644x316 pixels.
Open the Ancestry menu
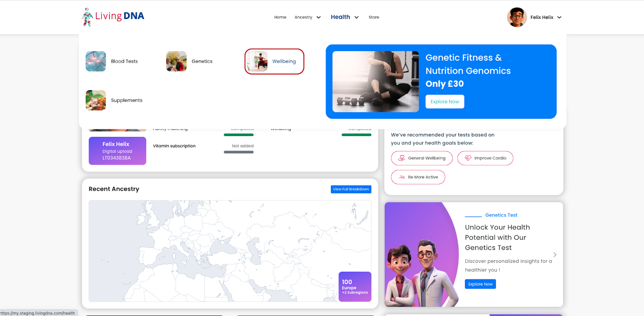point(303,17)
